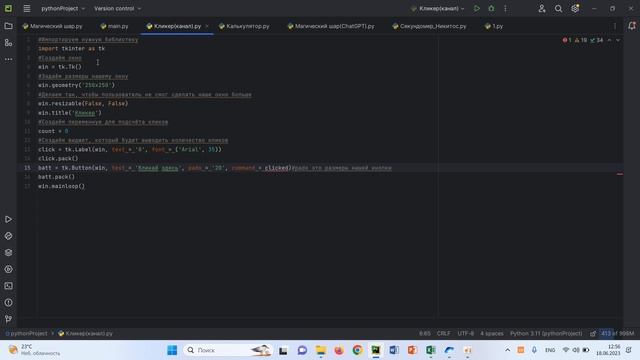Go to previous highlighted problem arrow
Image resolution: width=640 pixels, height=360 pixels.
click(609, 40)
